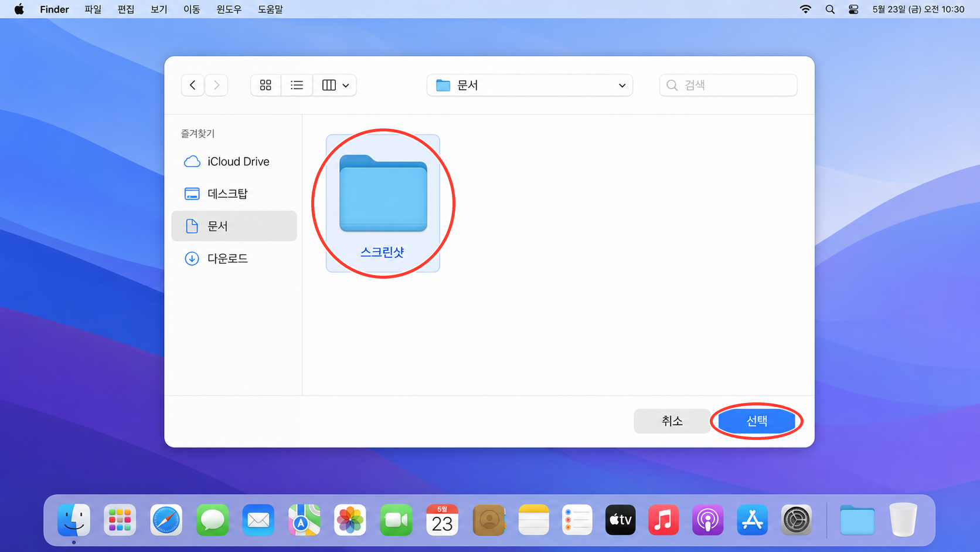This screenshot has height=552, width=980.
Task: Open Calendar from the Dock
Action: [x=442, y=520]
